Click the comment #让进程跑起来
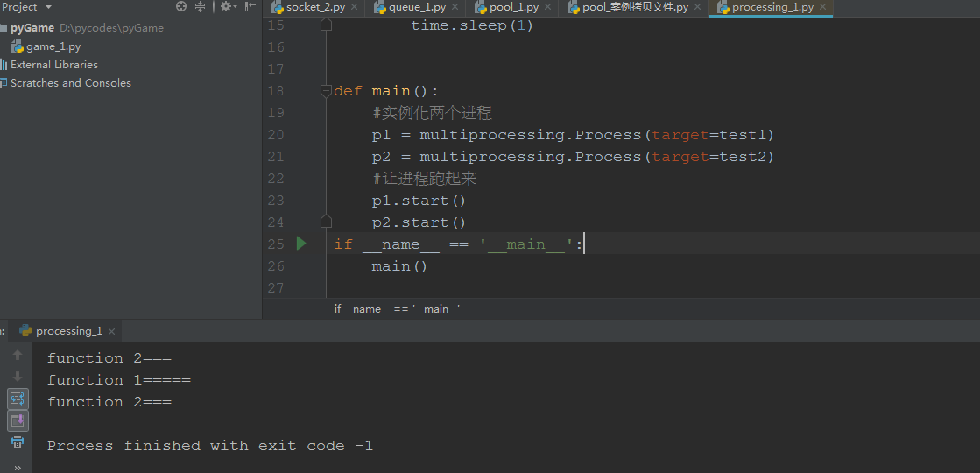 pyautogui.click(x=425, y=179)
